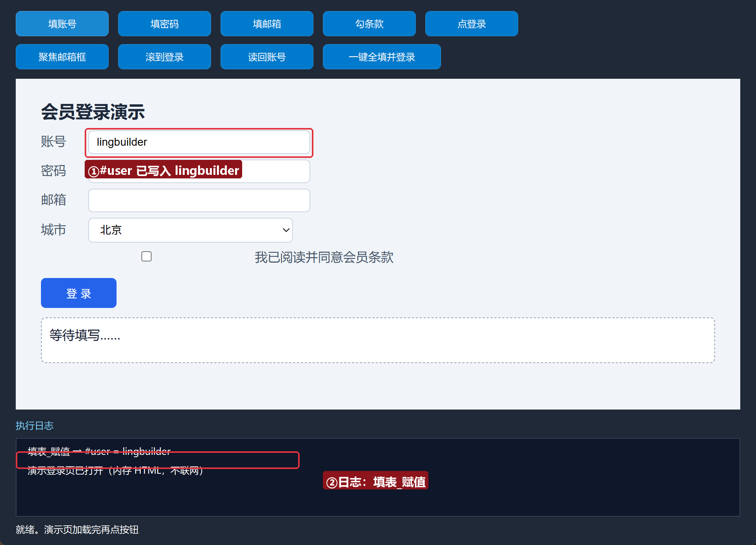Click the 执行日志 section label
The height and width of the screenshot is (545, 756).
(x=35, y=426)
